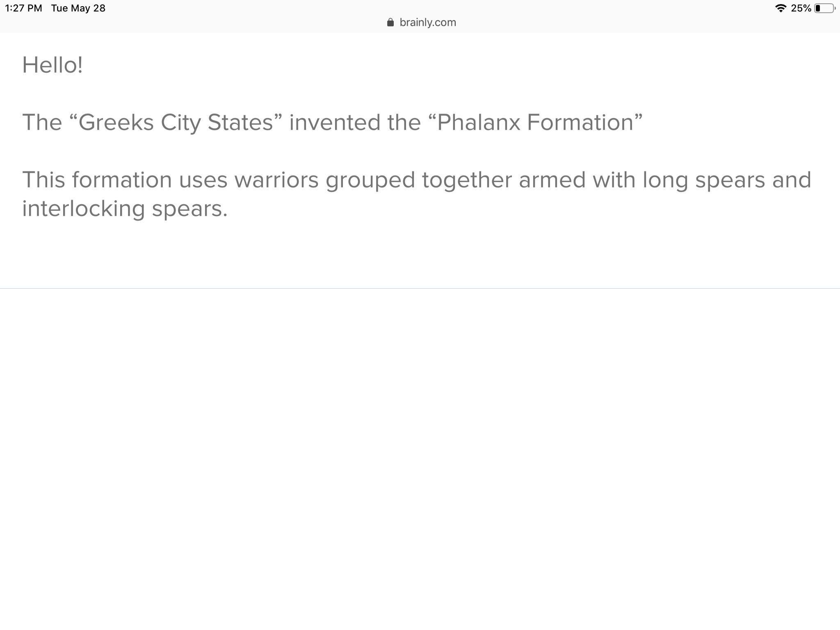Click the word "interlocking"
The image size is (840, 630).
click(83, 209)
